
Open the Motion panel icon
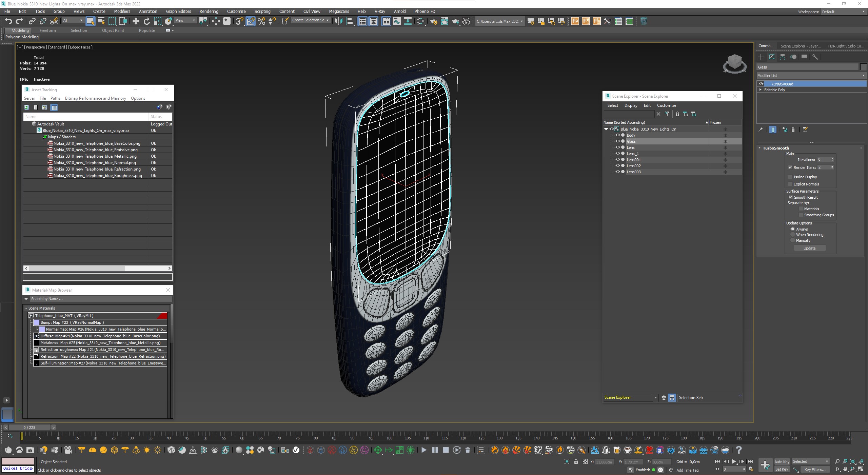(x=793, y=57)
